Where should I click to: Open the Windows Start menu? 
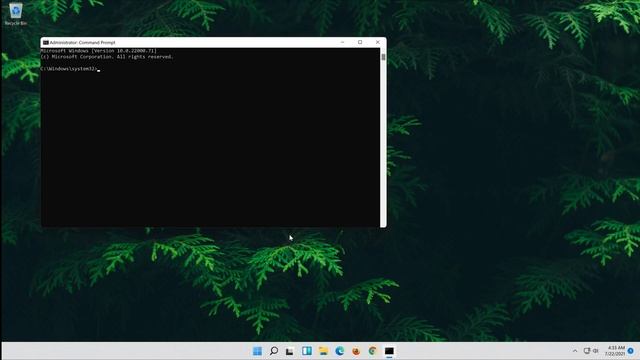click(257, 351)
